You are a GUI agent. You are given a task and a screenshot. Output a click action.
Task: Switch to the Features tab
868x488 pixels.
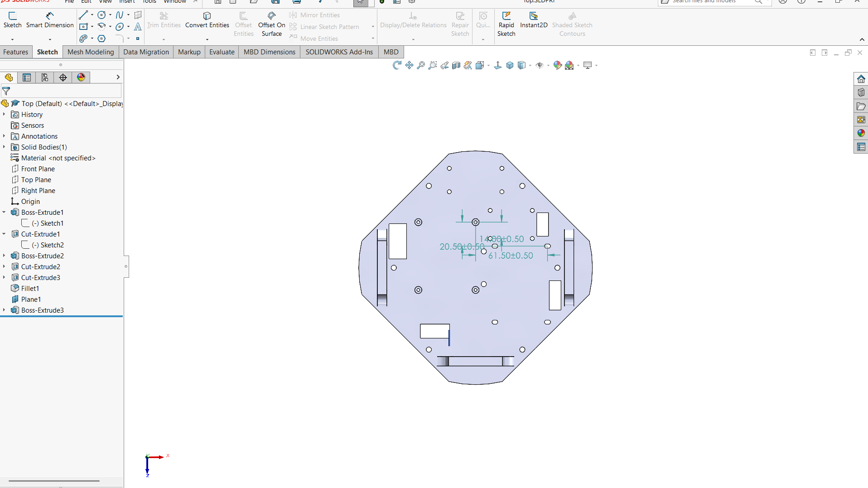click(16, 52)
